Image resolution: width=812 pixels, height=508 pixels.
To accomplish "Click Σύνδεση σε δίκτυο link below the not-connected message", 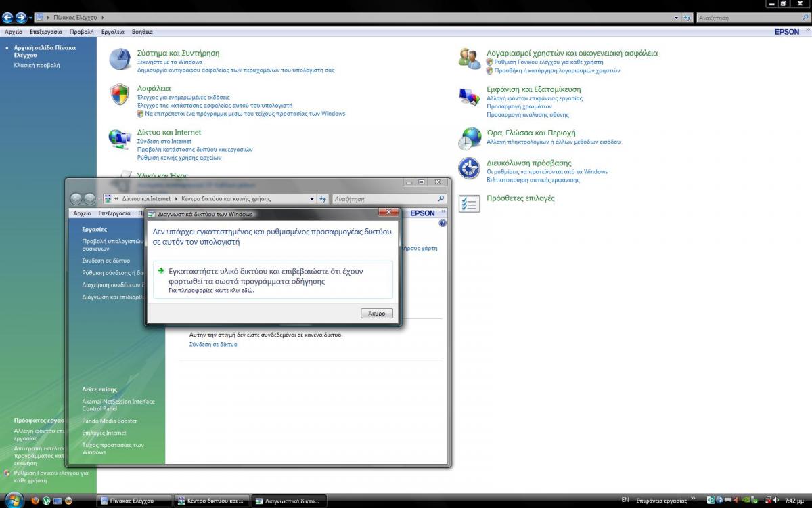I will pyautogui.click(x=213, y=344).
